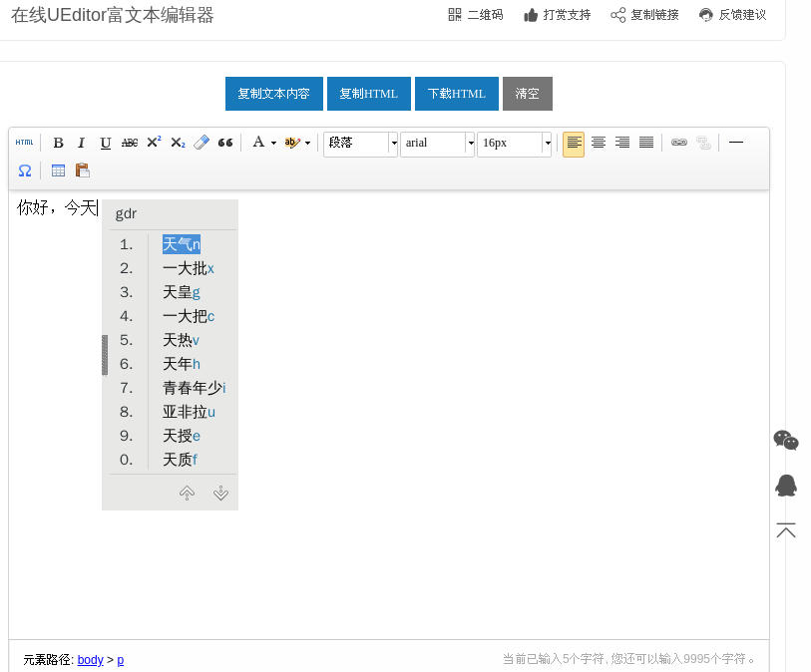
Task: Open the 二维码 menu item
Action: point(476,14)
